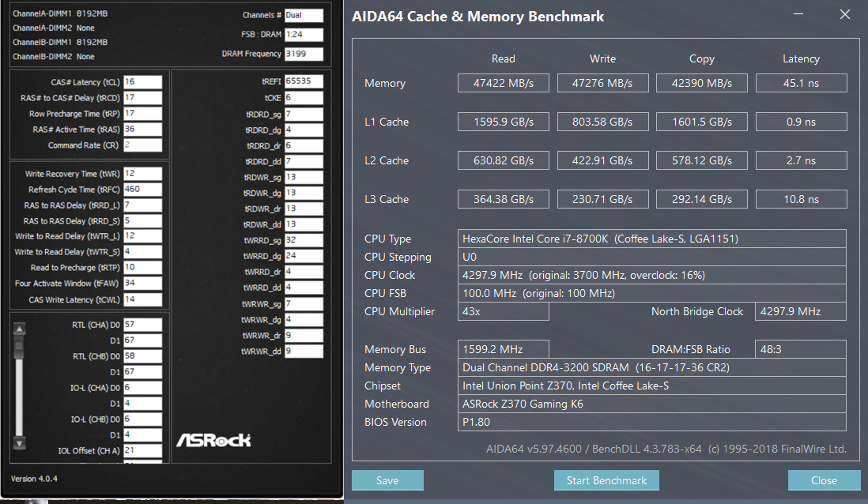Click Write Recovery Time (tWR) field
This screenshot has height=504, width=868.
143,173
